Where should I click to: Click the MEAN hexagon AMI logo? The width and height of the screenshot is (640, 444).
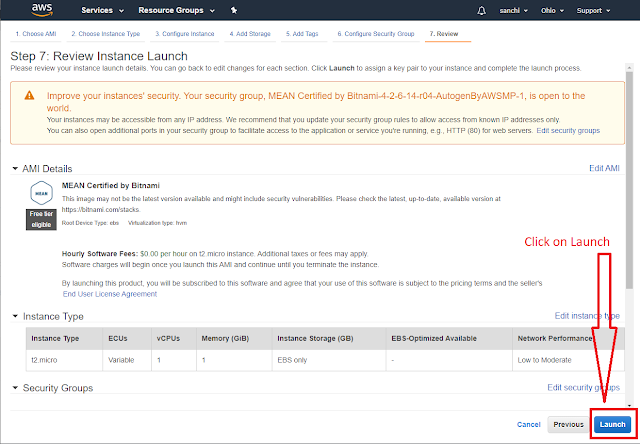(41, 193)
